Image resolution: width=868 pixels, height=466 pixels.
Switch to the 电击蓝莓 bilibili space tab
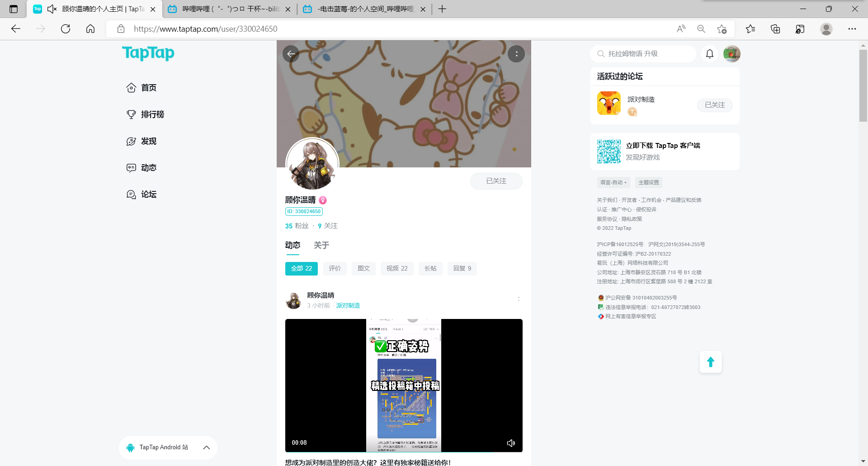(x=364, y=9)
